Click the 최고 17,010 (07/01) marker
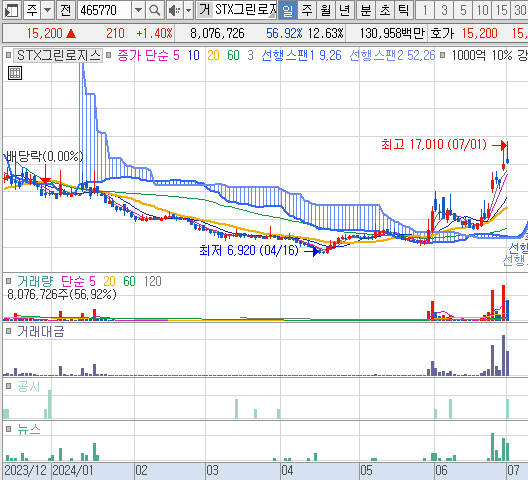This screenshot has width=528, height=480. [434, 145]
